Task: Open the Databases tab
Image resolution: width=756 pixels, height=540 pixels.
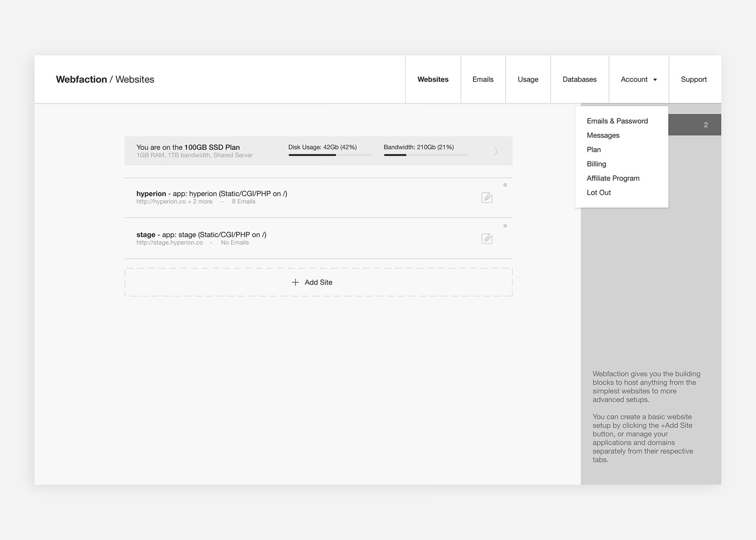Action: pyautogui.click(x=580, y=79)
